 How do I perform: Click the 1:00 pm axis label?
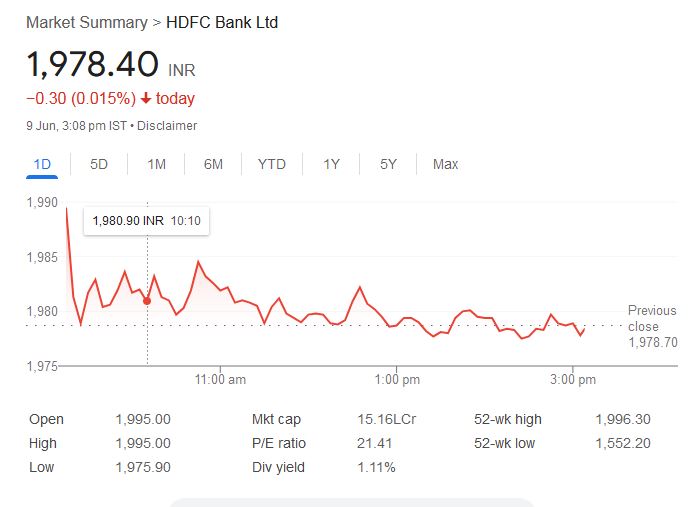point(398,380)
